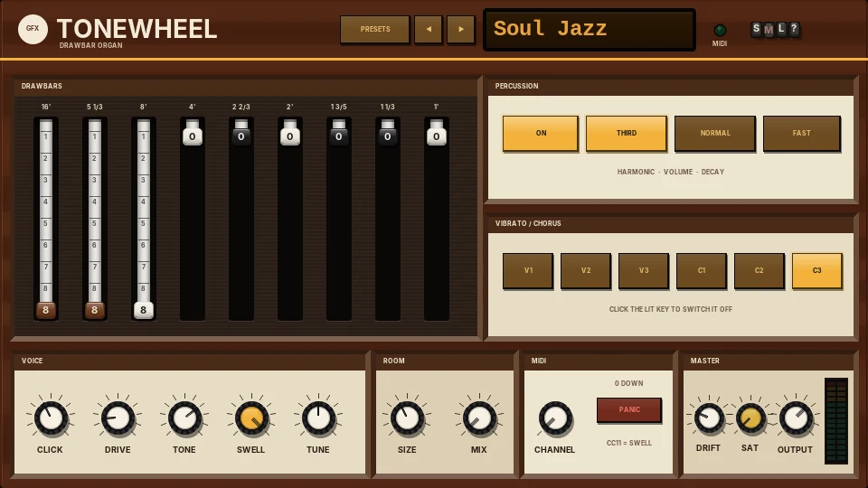The width and height of the screenshot is (868, 488).
Task: Select C1 chorus mode
Action: click(x=702, y=270)
